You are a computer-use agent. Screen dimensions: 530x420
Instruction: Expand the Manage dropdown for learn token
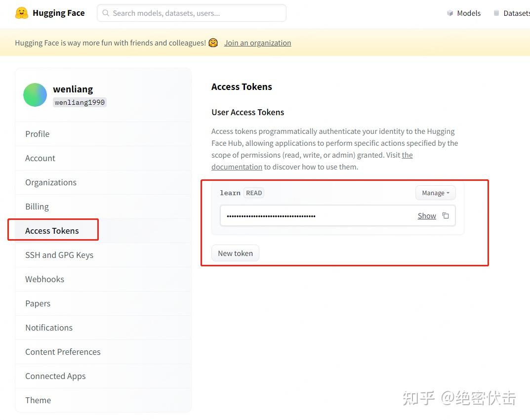pos(435,193)
